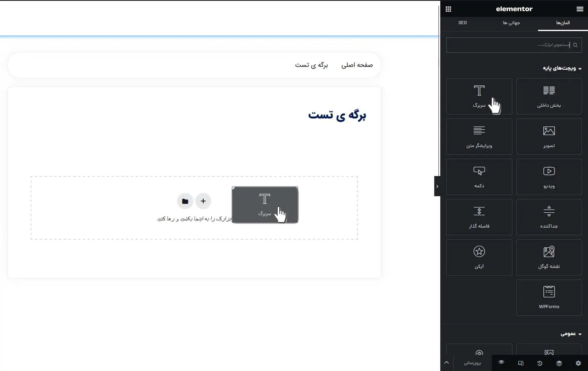The image size is (588, 371).
Task: Click the search magnifier icon
Action: pyautogui.click(x=575, y=45)
